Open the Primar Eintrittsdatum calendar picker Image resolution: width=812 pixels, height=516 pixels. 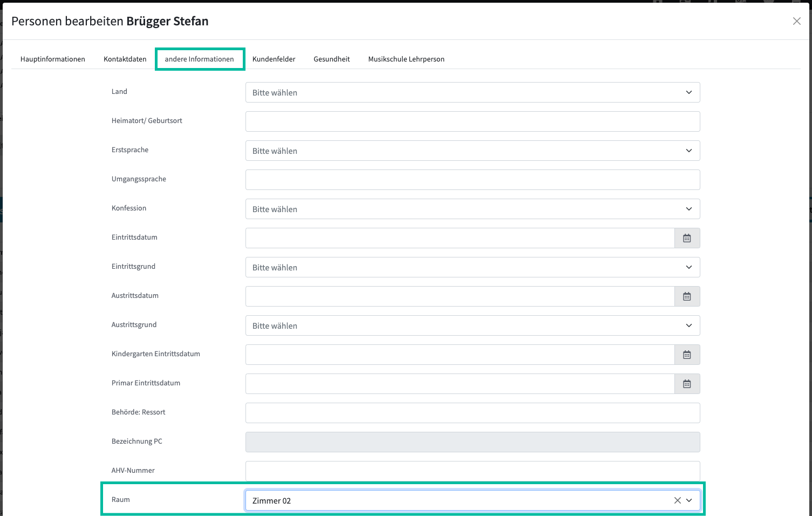(687, 384)
